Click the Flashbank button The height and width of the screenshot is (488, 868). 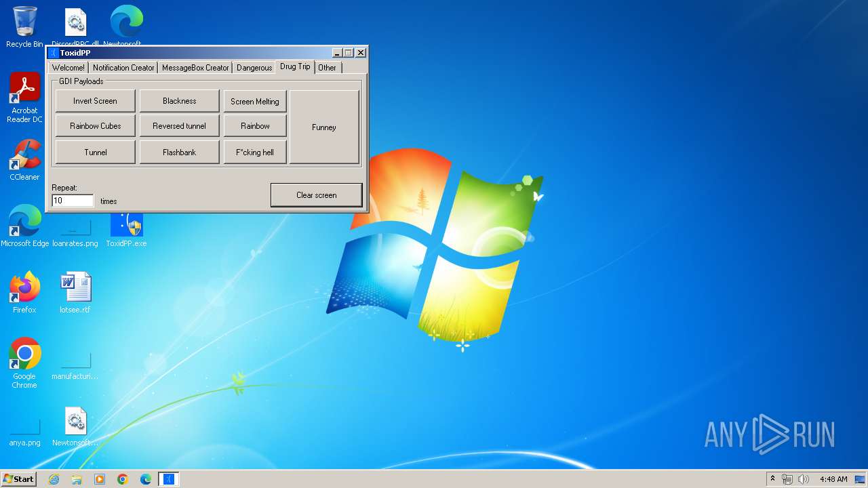point(179,152)
